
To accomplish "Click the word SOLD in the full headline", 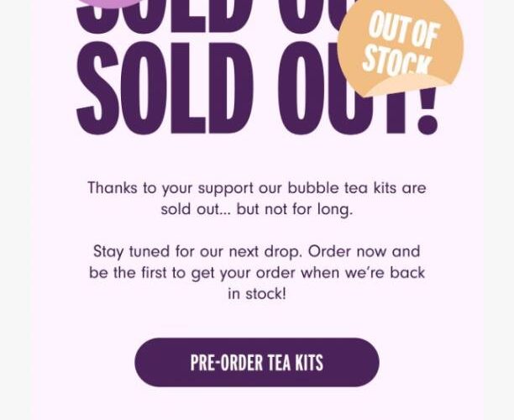I will tap(164, 88).
